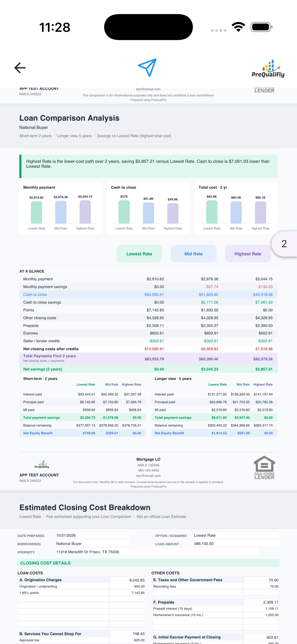The image size is (297, 644).
Task: Tap the green summary banner about Highest Rate
Action: point(148,166)
